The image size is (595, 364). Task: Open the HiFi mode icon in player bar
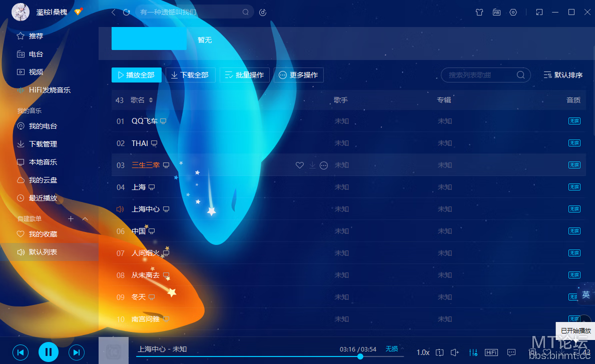point(491,352)
